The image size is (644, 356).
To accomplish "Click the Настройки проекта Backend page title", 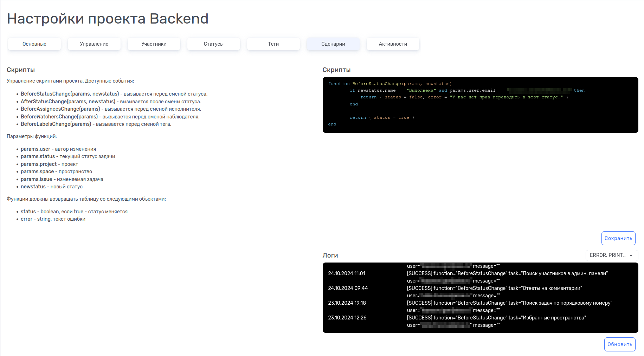I will click(108, 19).
